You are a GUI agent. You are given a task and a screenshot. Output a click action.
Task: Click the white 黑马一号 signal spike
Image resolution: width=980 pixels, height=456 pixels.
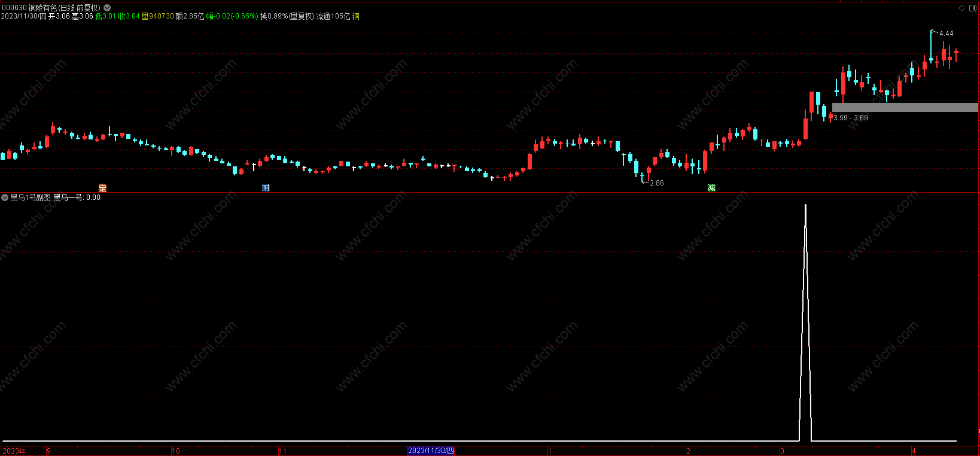[805, 323]
